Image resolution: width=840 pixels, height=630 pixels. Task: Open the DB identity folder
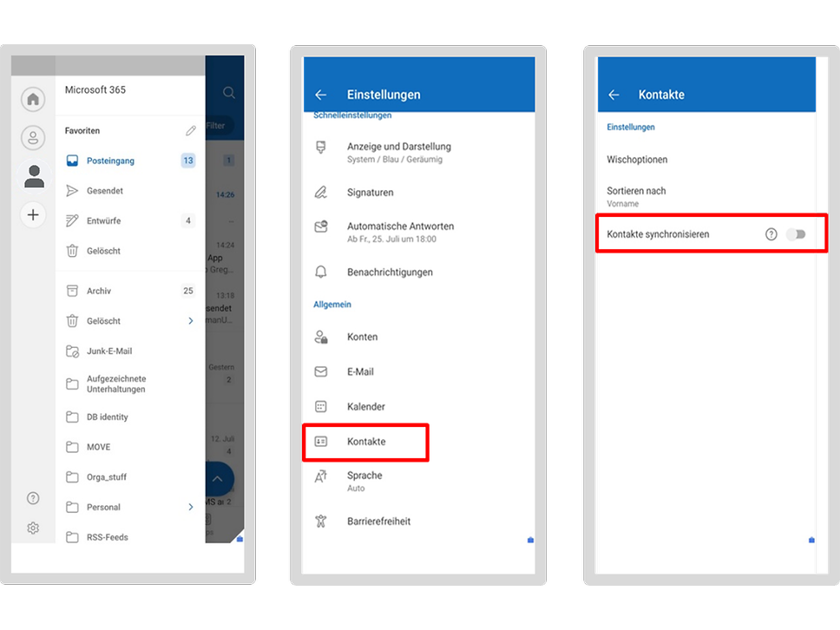[x=130, y=417]
